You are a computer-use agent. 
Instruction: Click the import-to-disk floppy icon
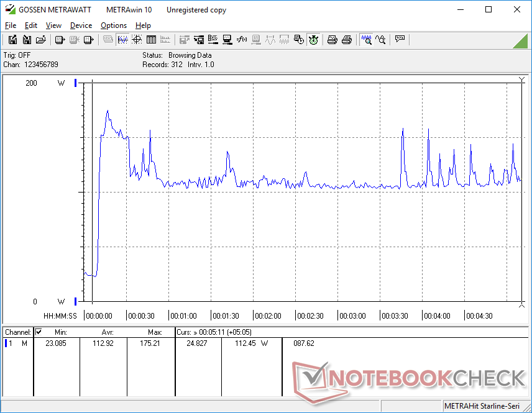[x=27, y=40]
